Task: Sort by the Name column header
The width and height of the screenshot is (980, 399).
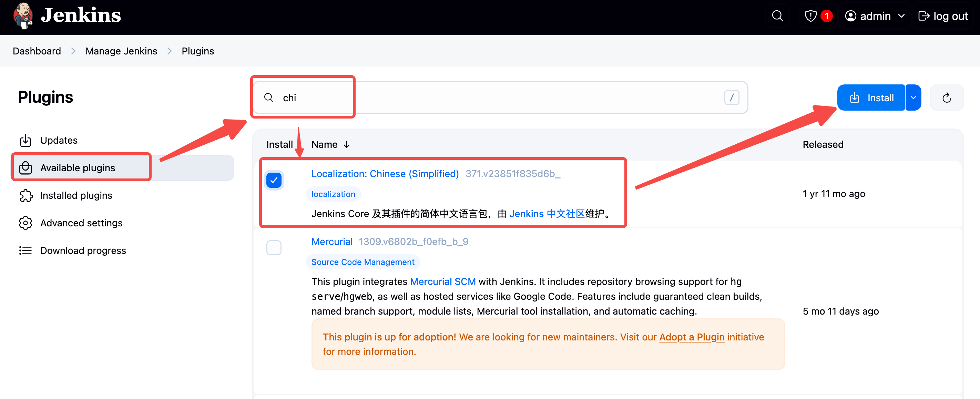Action: click(330, 144)
